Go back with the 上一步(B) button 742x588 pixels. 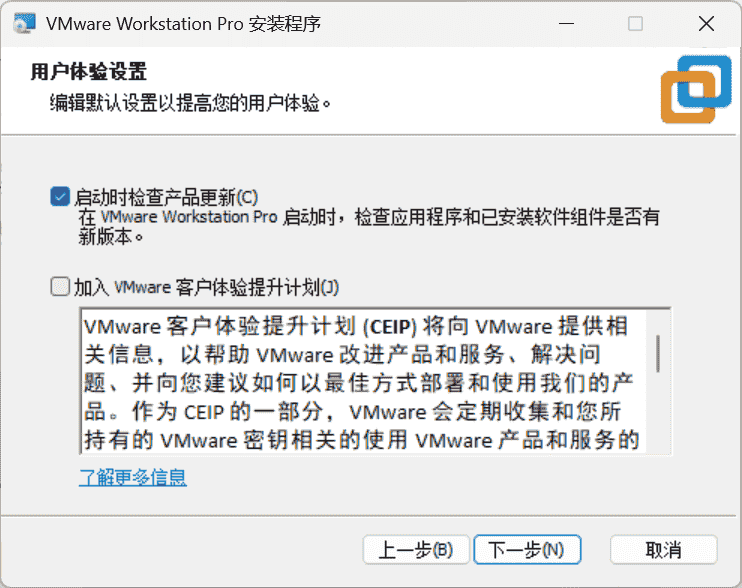tap(416, 550)
